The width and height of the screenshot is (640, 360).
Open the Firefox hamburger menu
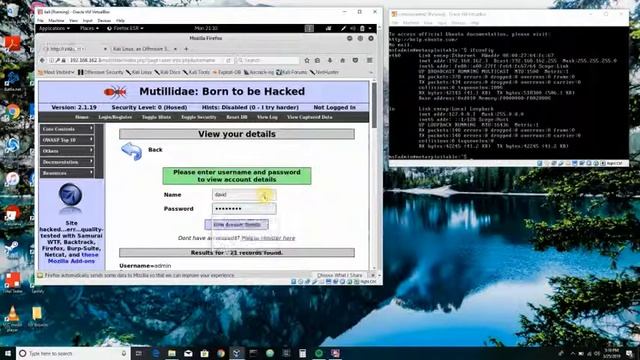click(x=369, y=60)
